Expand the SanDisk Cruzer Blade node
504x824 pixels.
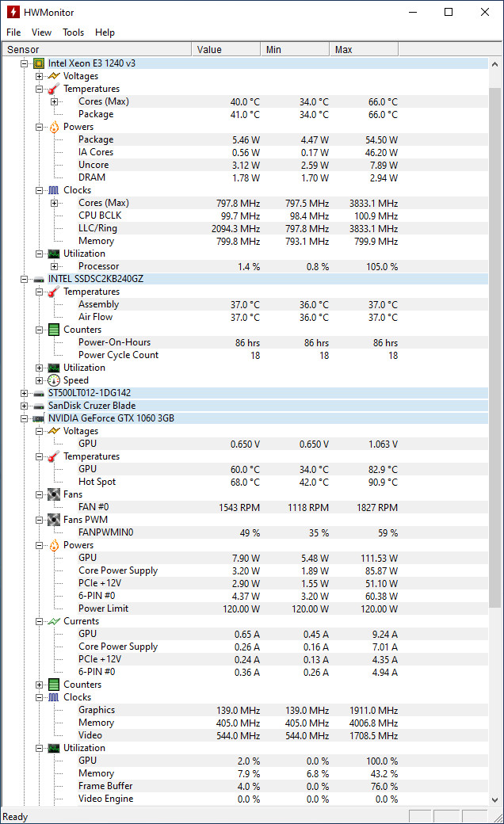pos(25,406)
